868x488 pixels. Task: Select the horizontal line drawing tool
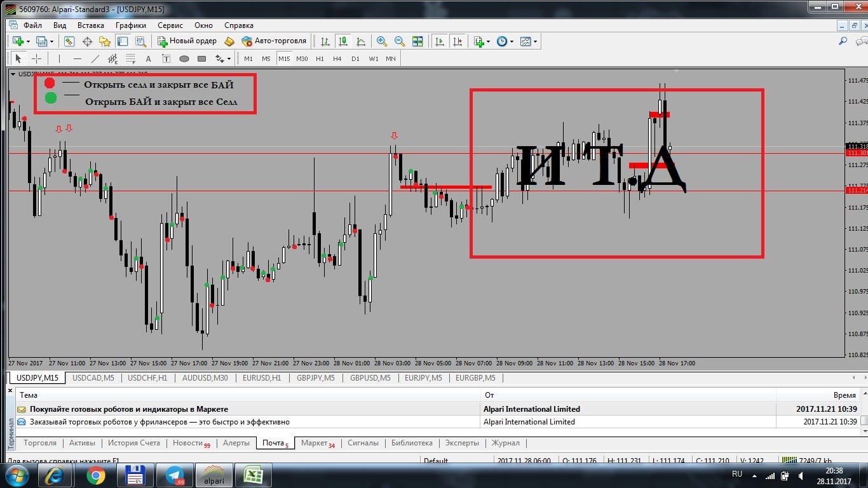[78, 58]
